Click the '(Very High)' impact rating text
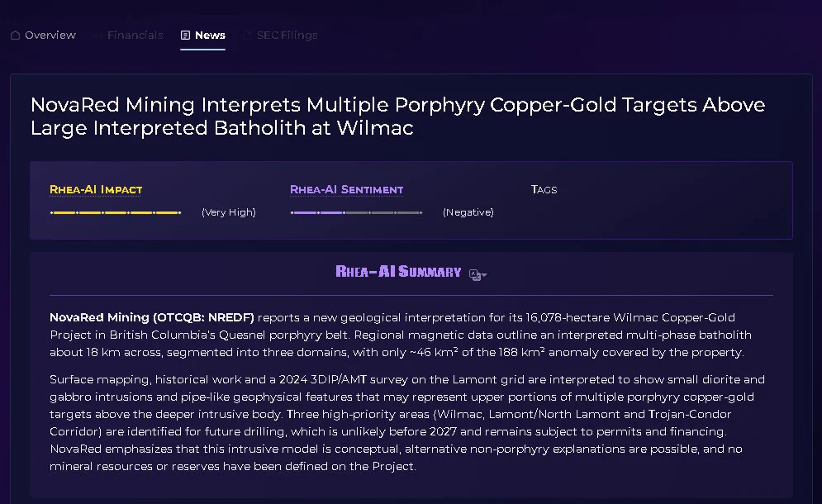This screenshot has height=504, width=822. click(x=229, y=212)
